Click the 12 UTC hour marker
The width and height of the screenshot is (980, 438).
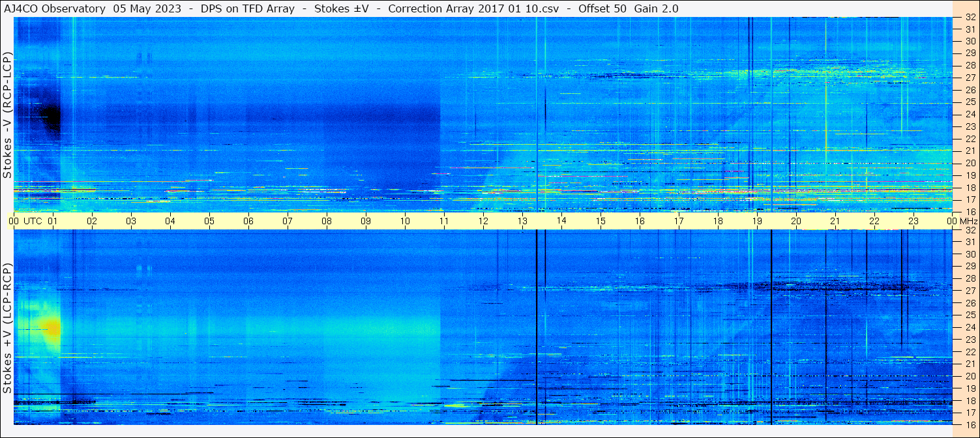[x=483, y=221]
